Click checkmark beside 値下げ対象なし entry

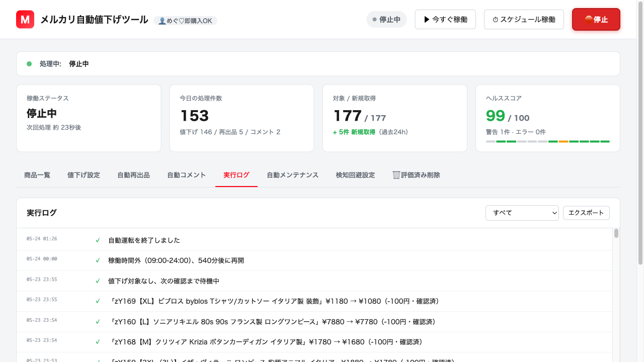(x=98, y=281)
